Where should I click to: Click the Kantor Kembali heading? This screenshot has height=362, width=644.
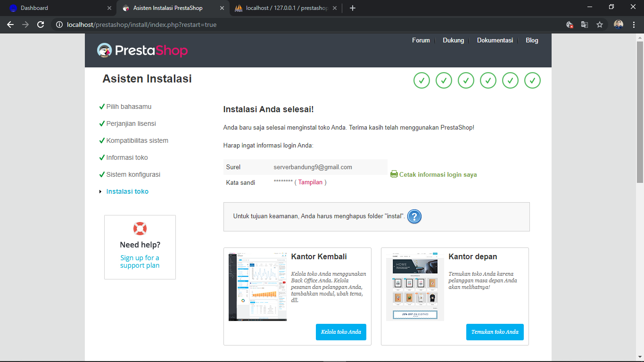click(319, 257)
